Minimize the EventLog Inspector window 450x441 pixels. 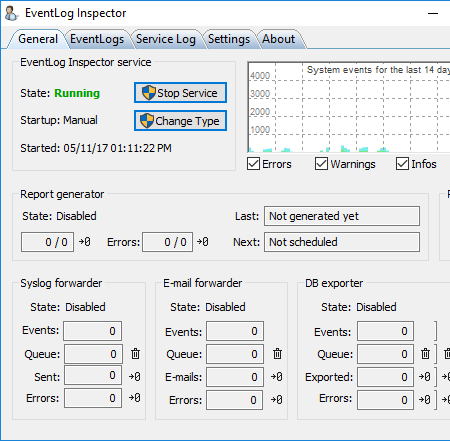click(433, 13)
